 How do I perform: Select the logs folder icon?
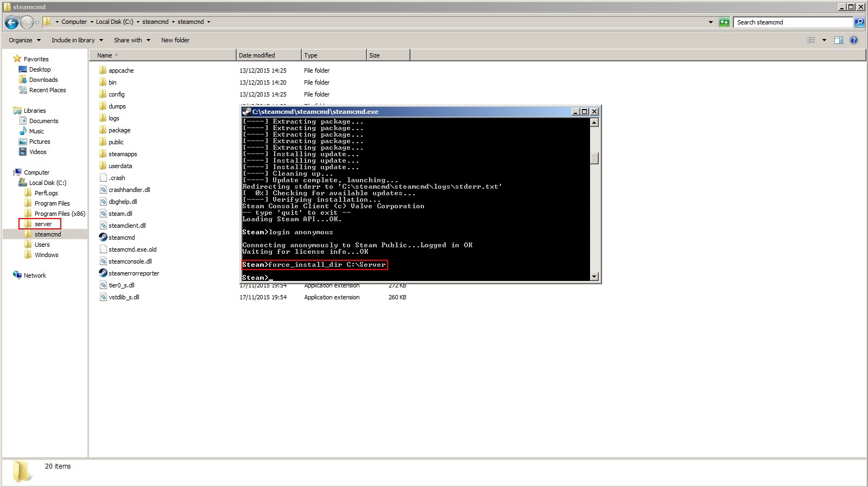point(103,118)
